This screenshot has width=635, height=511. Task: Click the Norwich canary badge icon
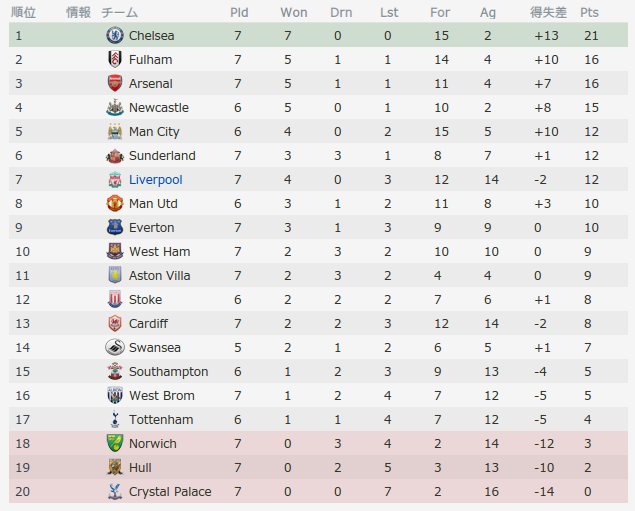pyautogui.click(x=115, y=443)
